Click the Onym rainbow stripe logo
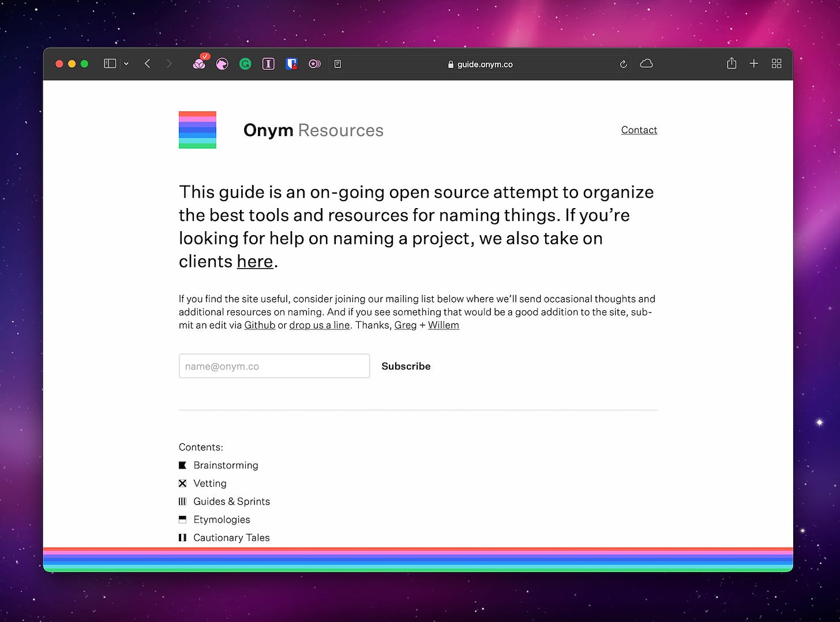The height and width of the screenshot is (622, 840). tap(197, 130)
